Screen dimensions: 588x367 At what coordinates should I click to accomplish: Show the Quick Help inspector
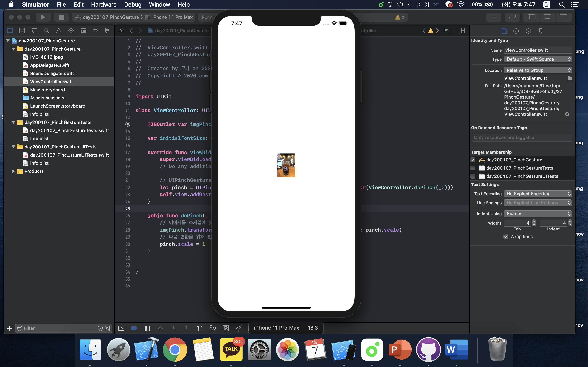coord(528,31)
